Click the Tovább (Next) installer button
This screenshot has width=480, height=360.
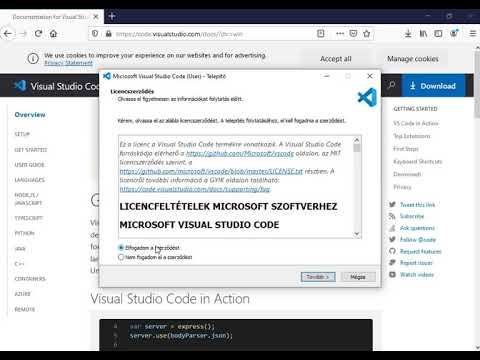point(318,277)
